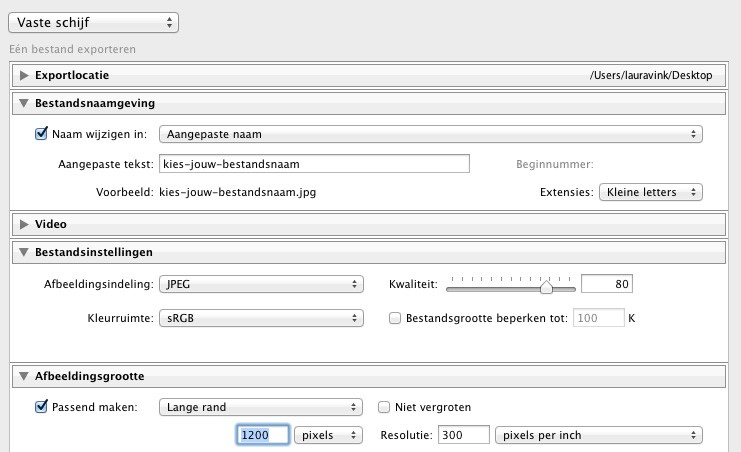Open the Lange rand dropdown
Image resolution: width=741 pixels, height=452 pixels.
[x=261, y=407]
